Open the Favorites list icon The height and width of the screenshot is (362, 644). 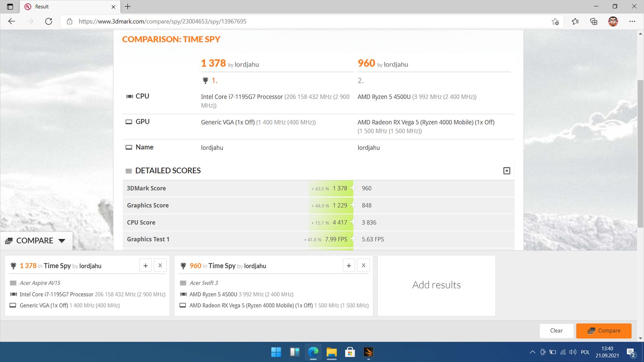click(575, 21)
